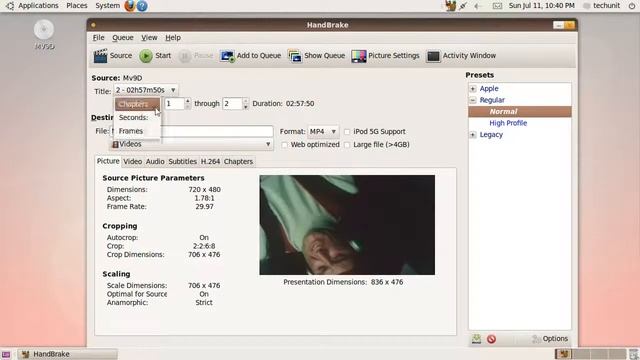640x360 pixels.
Task: Open the View menu
Action: [149, 38]
